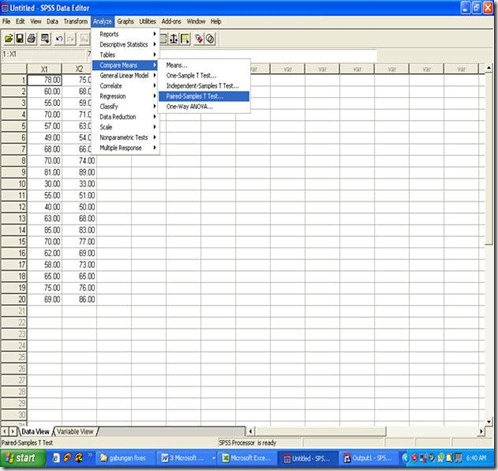Click the Open File toolbar icon
This screenshot has width=498, height=471.
point(9,39)
